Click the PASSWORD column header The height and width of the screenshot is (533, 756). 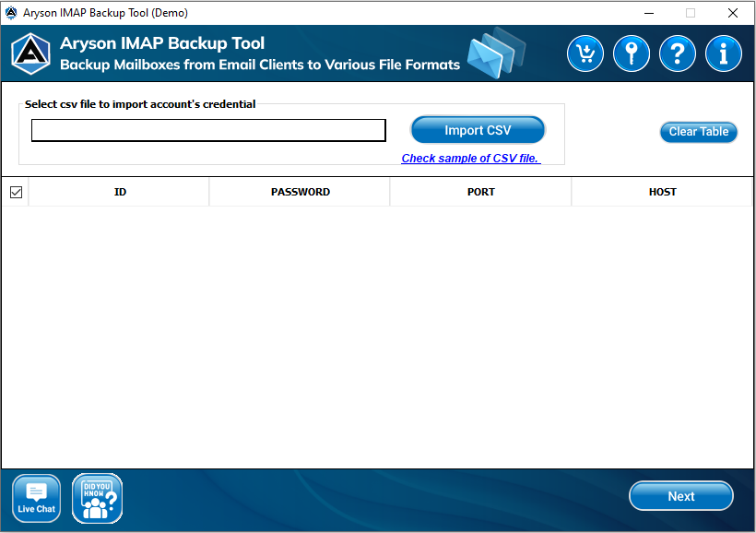click(x=300, y=192)
